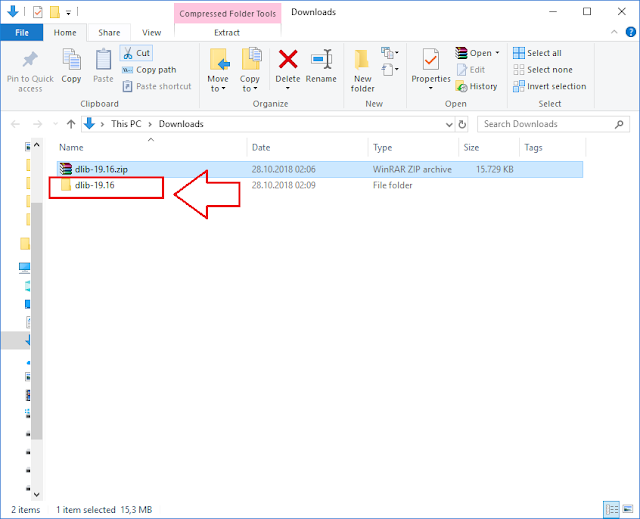
Task: Go back with the Back arrow
Action: coord(16,124)
